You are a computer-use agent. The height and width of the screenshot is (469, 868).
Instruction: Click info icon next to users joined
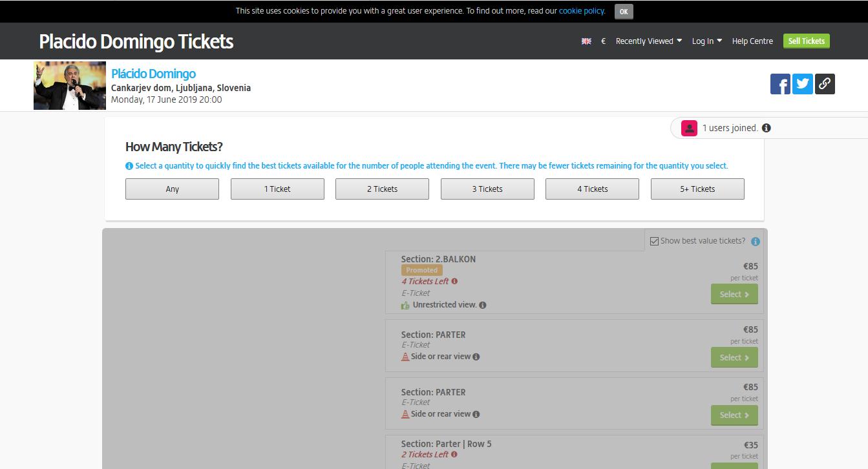click(767, 128)
